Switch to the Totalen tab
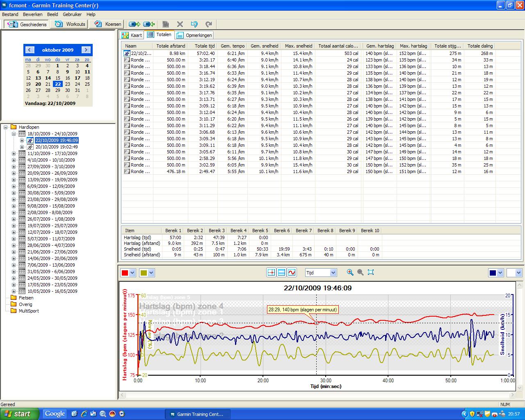 coord(159,35)
